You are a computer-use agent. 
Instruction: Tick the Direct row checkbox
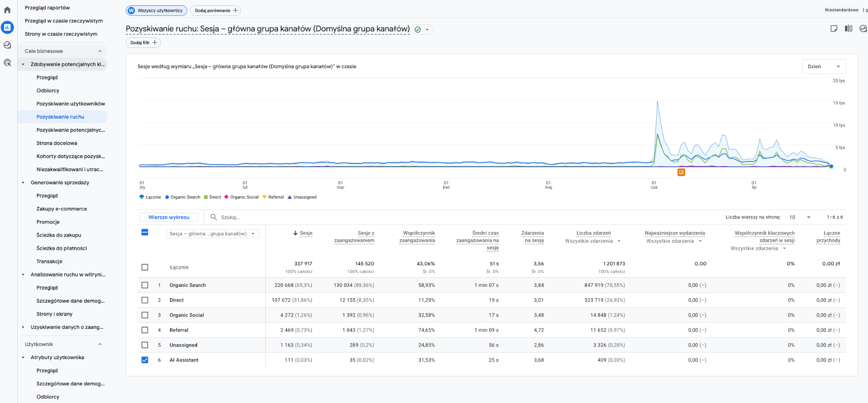145,300
